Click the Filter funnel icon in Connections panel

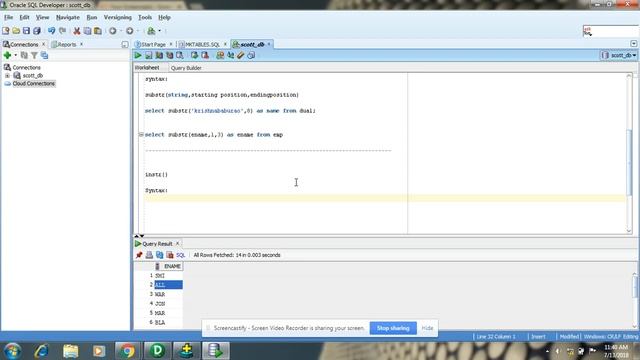pos(34,55)
